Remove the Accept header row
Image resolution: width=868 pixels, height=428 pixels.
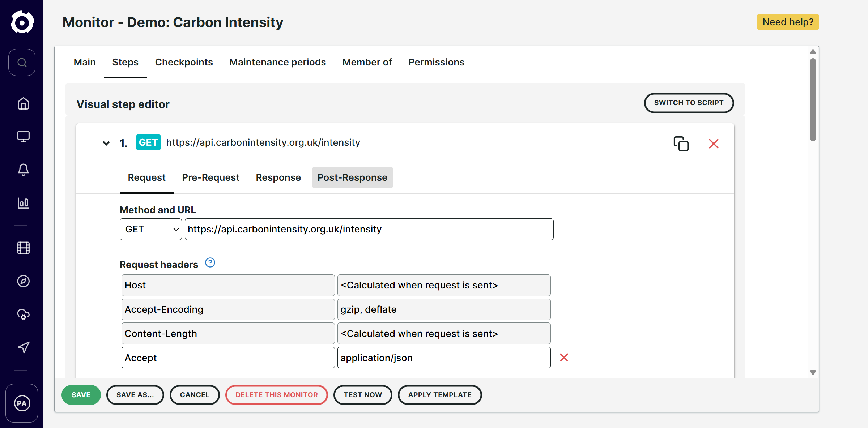pos(564,358)
